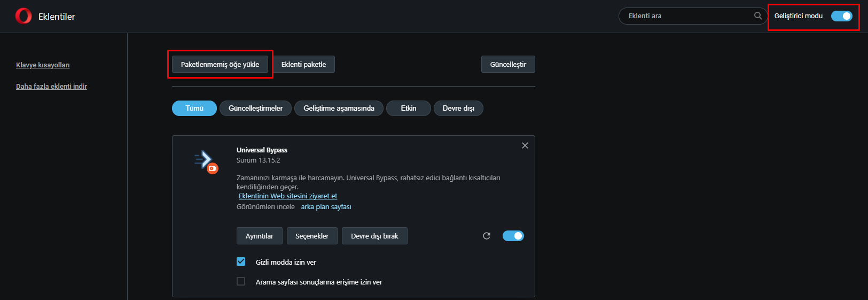Click the Universal Bypass extension icon
This screenshot has width=868, height=300.
pyautogui.click(x=206, y=161)
